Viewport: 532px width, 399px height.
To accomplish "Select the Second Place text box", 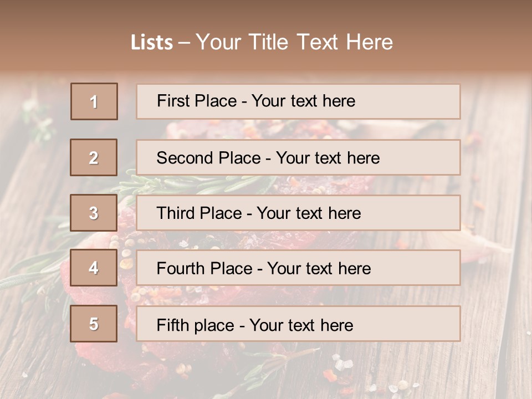I will [x=298, y=157].
